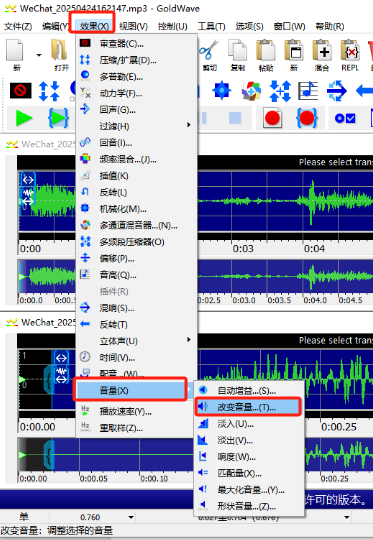Select 回声(G)... menu entry
373x540 pixels.
point(137,110)
